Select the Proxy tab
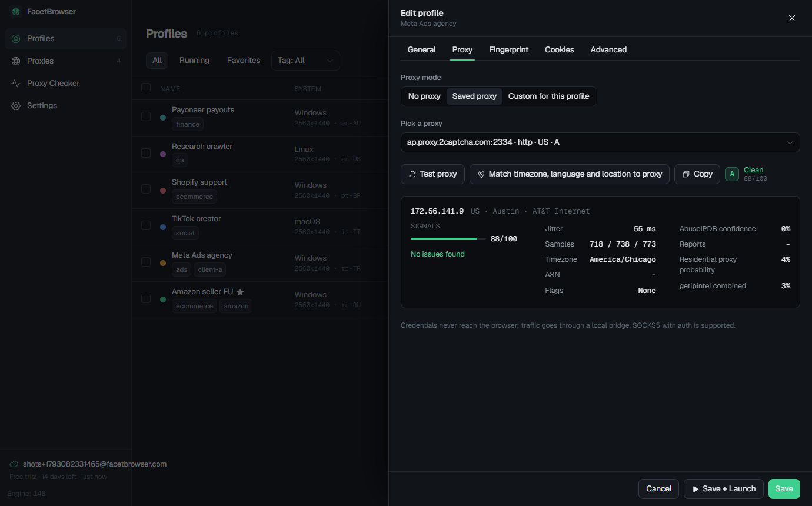This screenshot has height=506, width=812. (x=462, y=50)
